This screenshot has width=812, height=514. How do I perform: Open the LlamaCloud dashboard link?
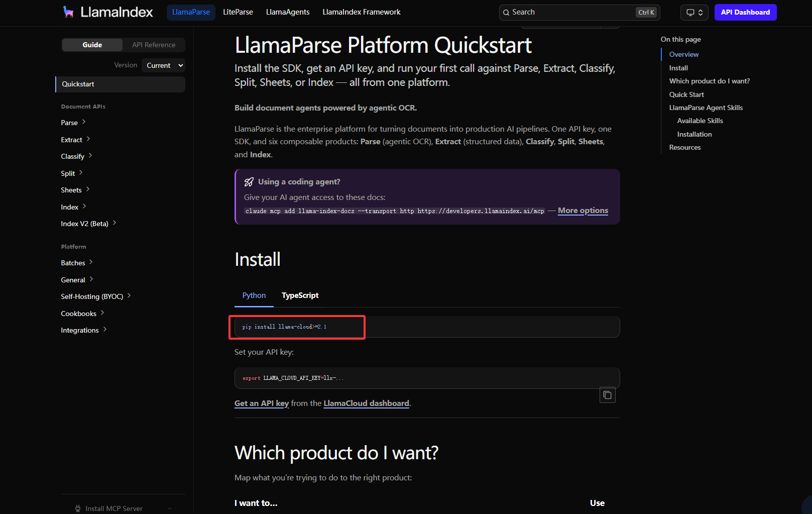tap(367, 403)
